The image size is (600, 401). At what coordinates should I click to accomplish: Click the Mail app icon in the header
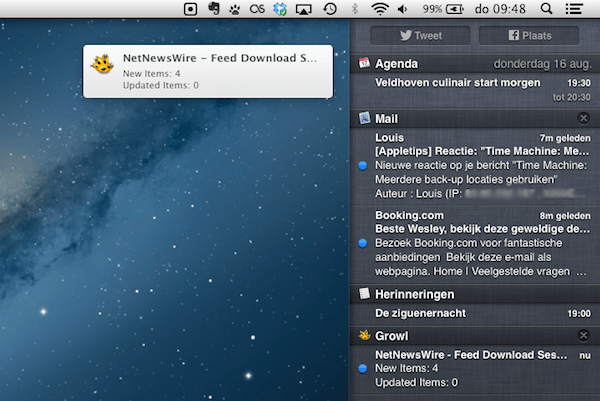click(x=364, y=118)
